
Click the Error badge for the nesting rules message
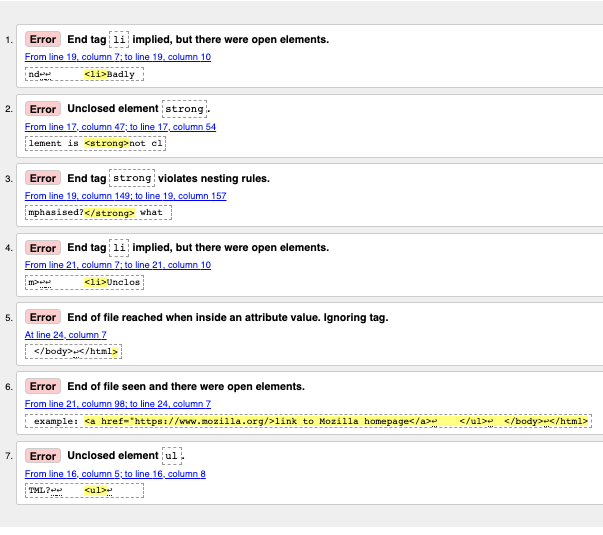(43, 178)
